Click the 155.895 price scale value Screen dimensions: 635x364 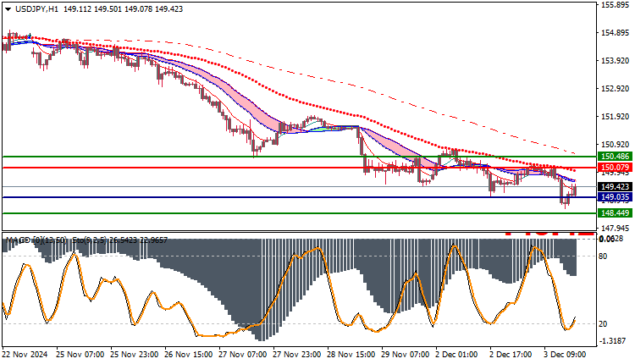click(616, 5)
